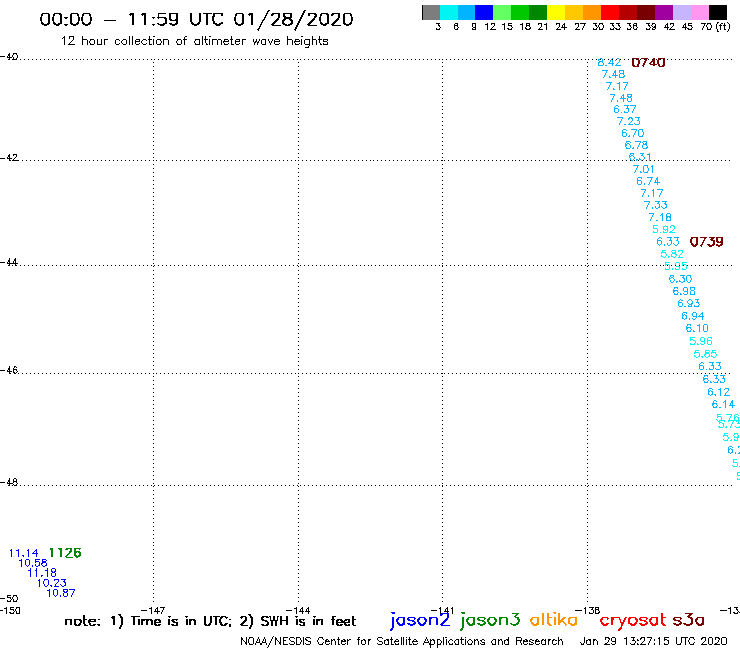Click the note 'Time is in UTC; SWH is in feet'
This screenshot has width=740, height=650.
click(210, 621)
